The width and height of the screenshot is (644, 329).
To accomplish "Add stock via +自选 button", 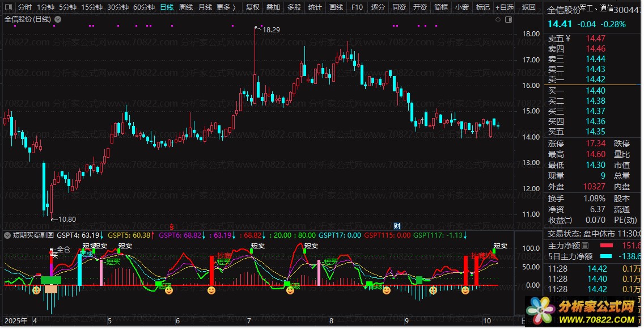I will tap(505, 7).
